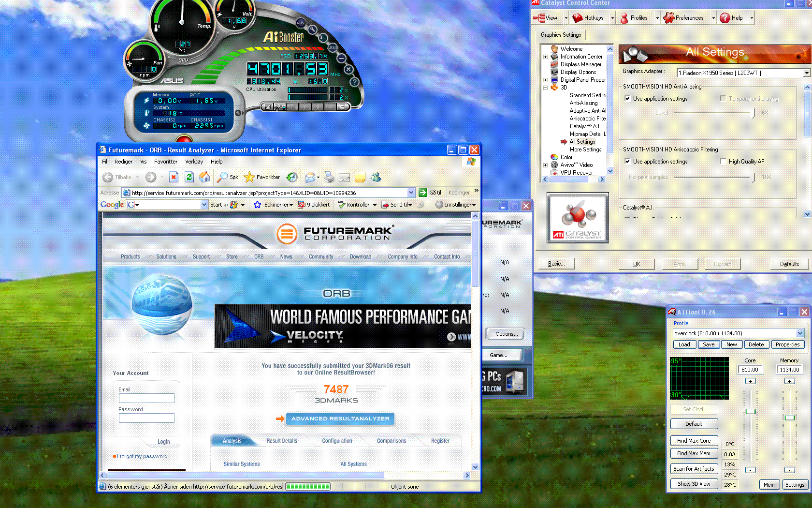This screenshot has height=508, width=812.
Task: Click the Memory minus decrement button in ATITool
Action: coord(789,470)
